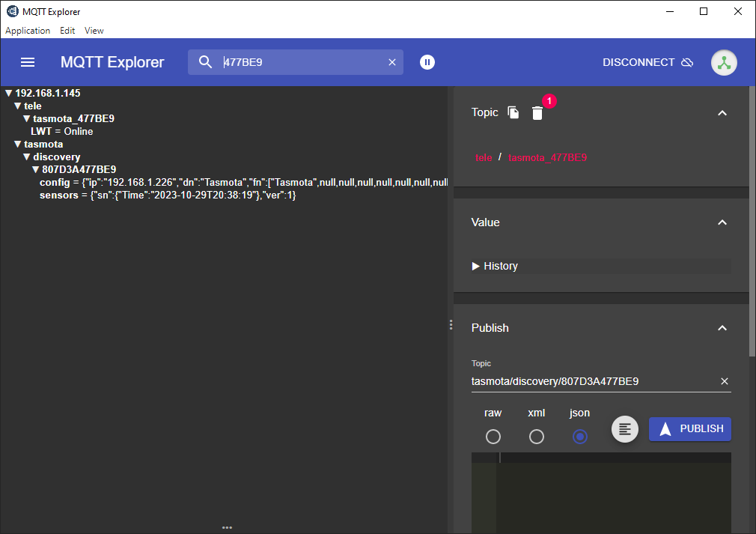Click the search magnifier icon
Image resolution: width=756 pixels, height=534 pixels.
point(206,62)
